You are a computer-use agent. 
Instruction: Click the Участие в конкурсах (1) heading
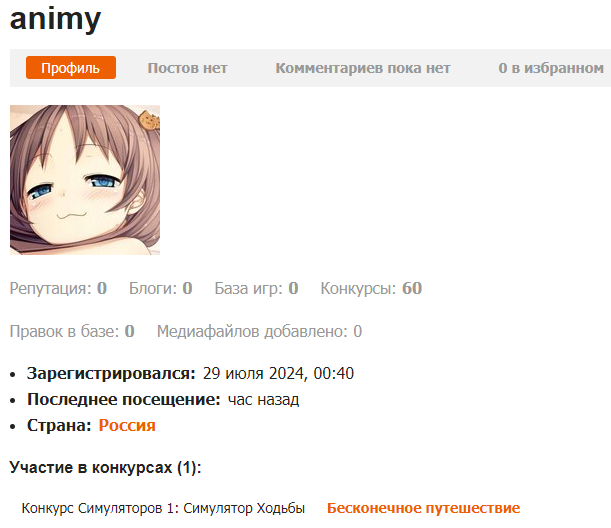click(105, 467)
